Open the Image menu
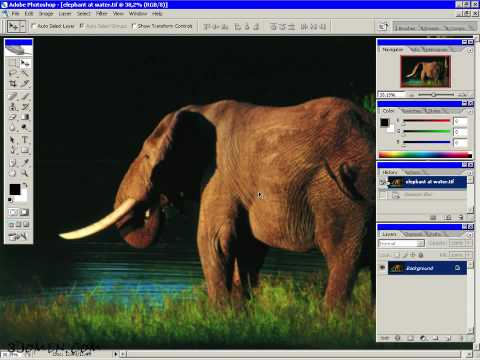The height and width of the screenshot is (360, 480). coord(46,14)
